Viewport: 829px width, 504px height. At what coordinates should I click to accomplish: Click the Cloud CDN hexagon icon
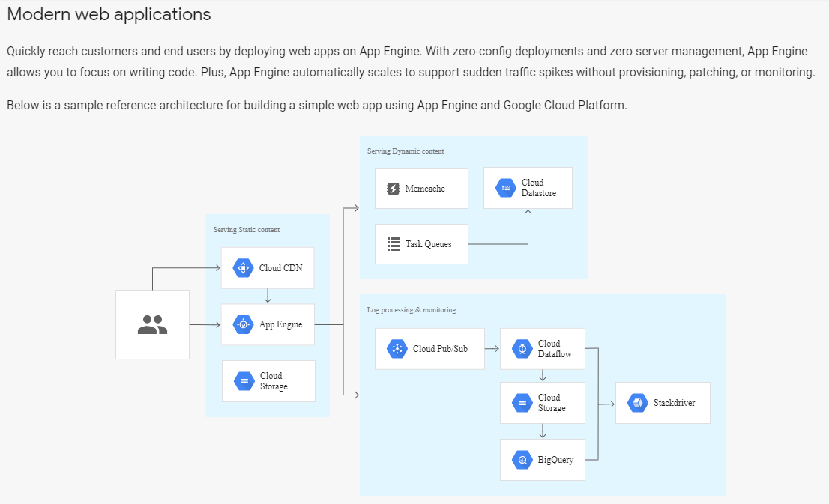coord(243,268)
